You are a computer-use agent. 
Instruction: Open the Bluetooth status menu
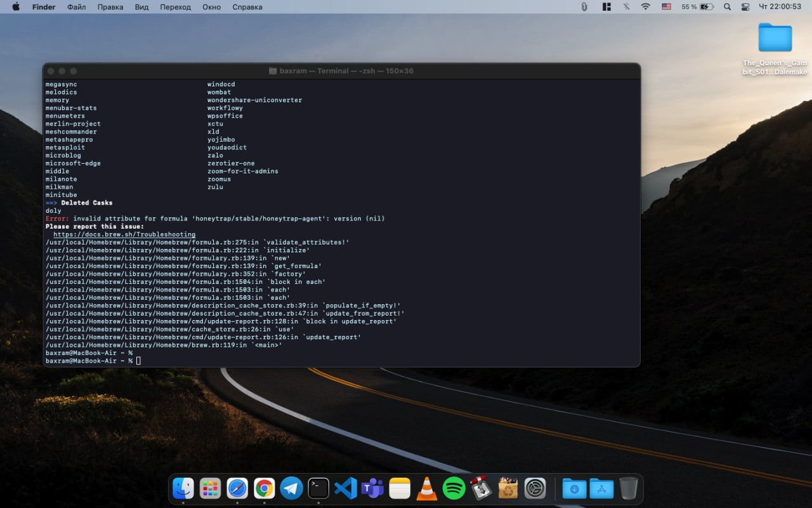tap(626, 7)
